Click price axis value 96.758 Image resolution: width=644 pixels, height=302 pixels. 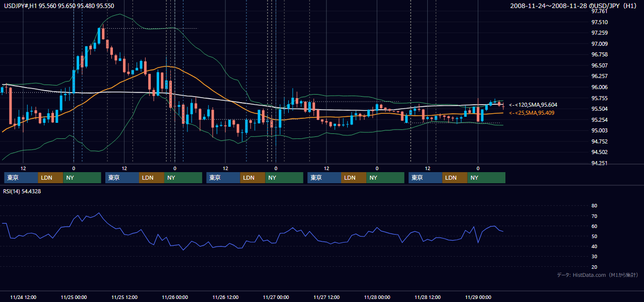tap(599, 54)
